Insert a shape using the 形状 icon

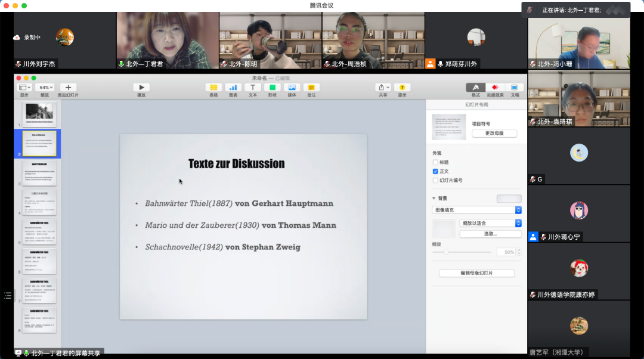coord(272,88)
